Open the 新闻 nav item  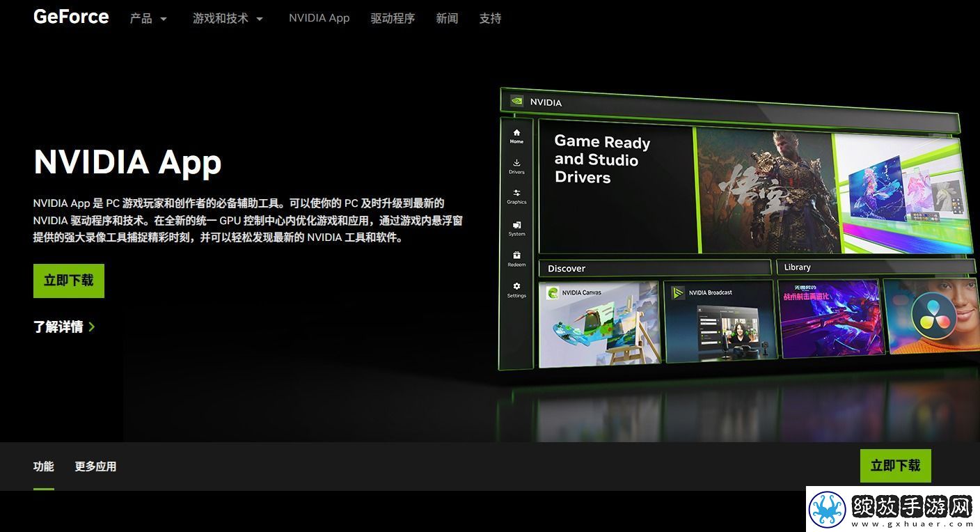click(447, 19)
